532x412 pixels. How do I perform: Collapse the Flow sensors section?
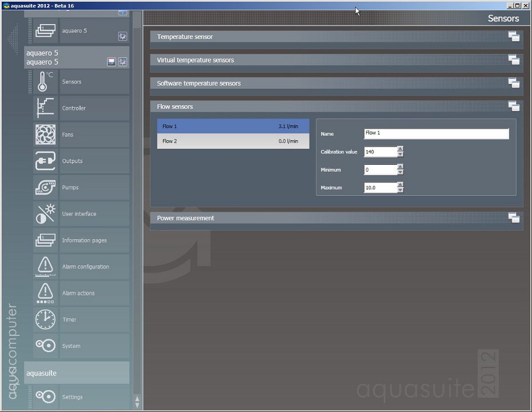514,106
